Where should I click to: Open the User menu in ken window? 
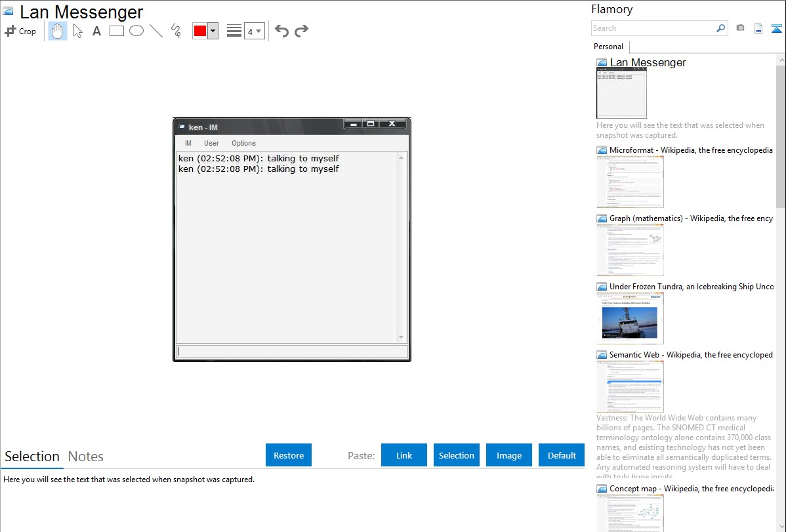[x=211, y=143]
